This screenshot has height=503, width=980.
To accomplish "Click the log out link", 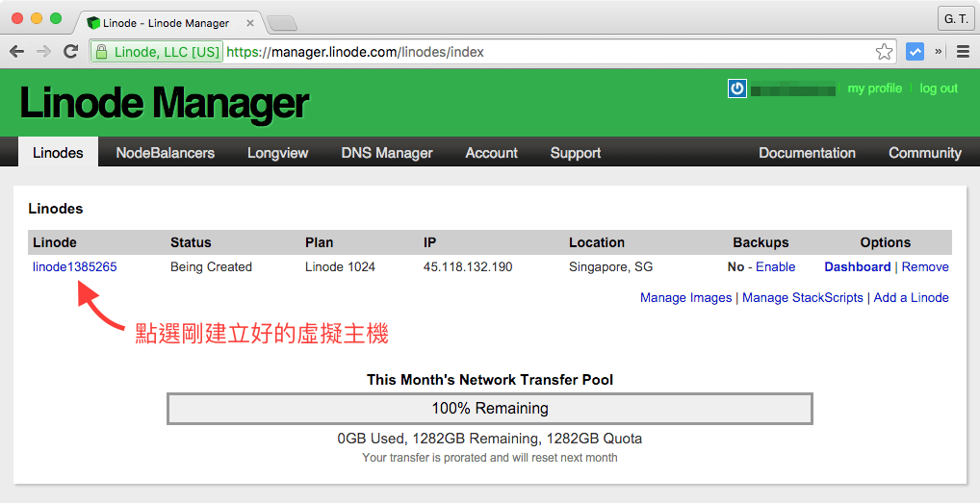I will coord(939,88).
